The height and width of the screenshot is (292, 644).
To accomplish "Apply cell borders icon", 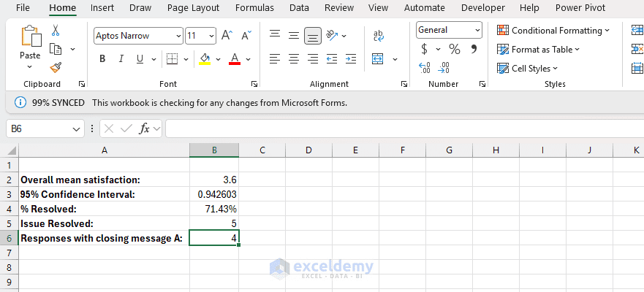I will [x=172, y=59].
